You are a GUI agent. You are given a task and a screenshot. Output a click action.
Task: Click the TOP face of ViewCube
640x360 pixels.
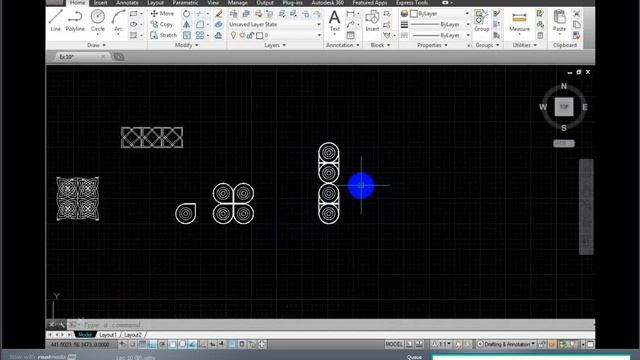(564, 107)
